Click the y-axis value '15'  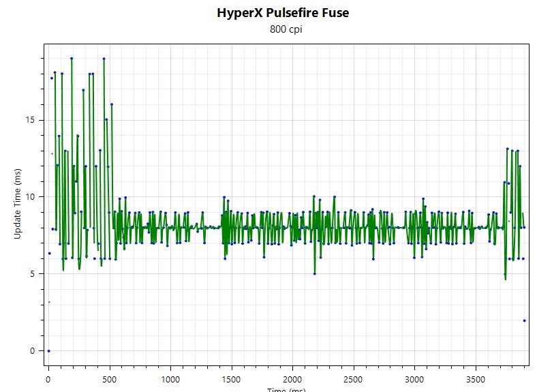[x=30, y=120]
